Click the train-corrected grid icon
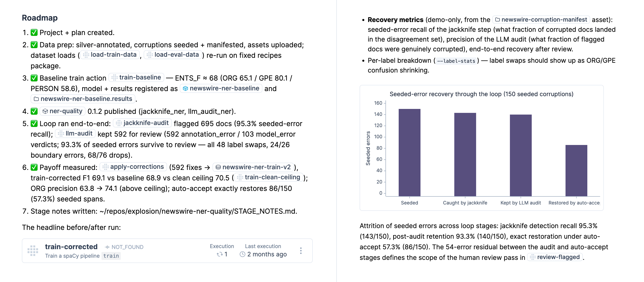Viewport: 644px width, 282px height. pyautogui.click(x=33, y=251)
